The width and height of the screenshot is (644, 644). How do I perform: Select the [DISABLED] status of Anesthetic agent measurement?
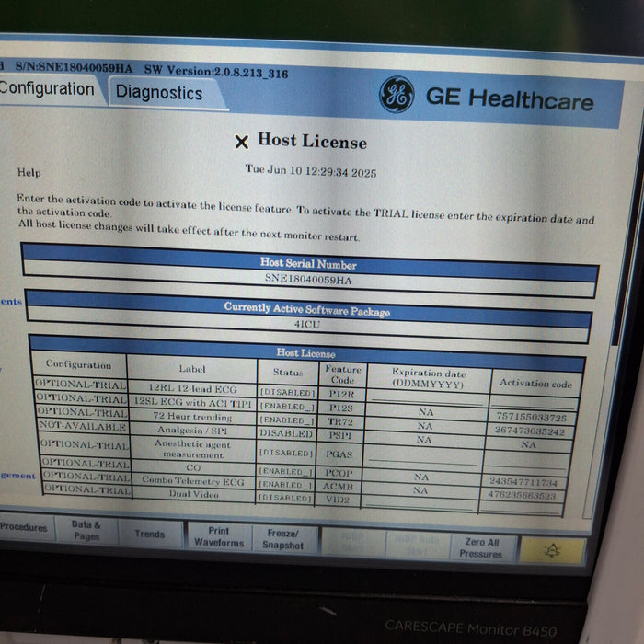point(286,453)
